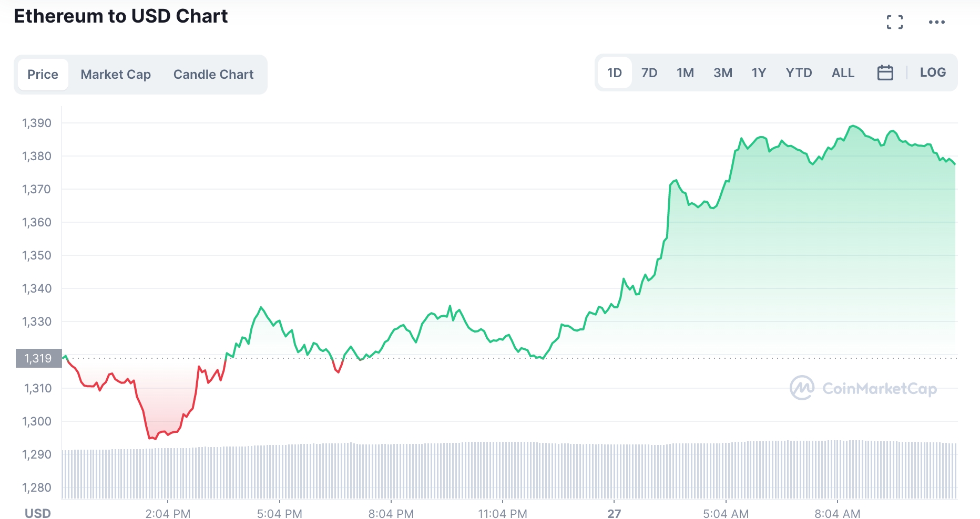The height and width of the screenshot is (519, 980).
Task: Click the 27 date axis label
Action: click(x=614, y=513)
